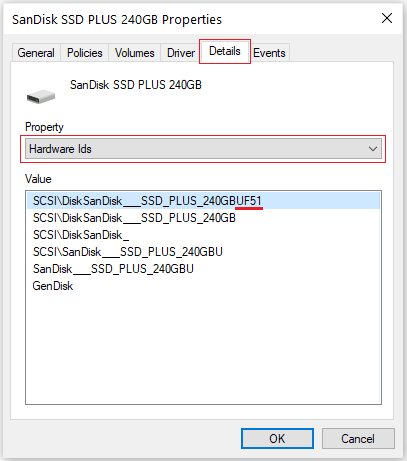Show the Events tab
This screenshot has height=461, width=407.
click(x=269, y=53)
